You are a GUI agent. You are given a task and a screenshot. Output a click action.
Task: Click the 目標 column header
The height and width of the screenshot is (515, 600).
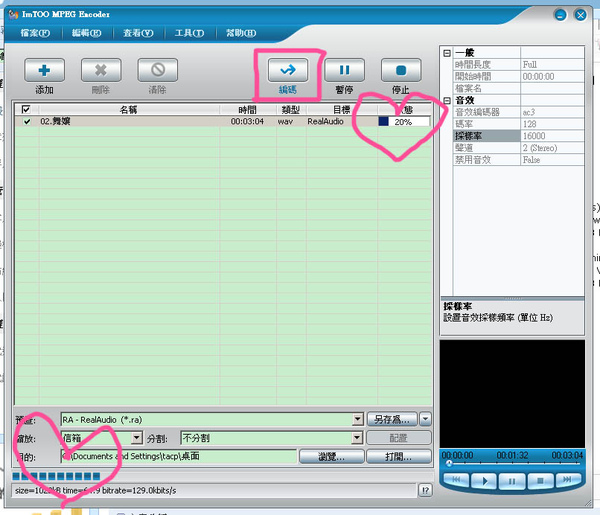(341, 110)
